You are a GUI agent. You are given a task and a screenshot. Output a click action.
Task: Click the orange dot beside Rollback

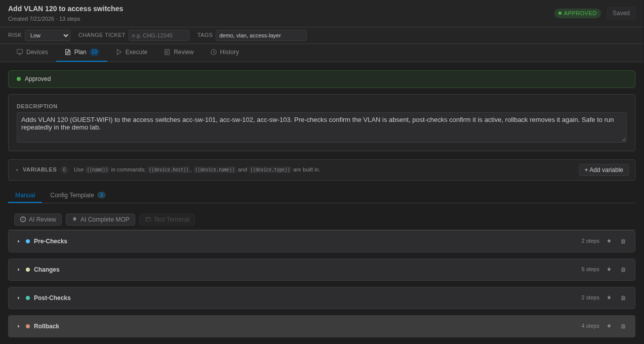click(28, 326)
